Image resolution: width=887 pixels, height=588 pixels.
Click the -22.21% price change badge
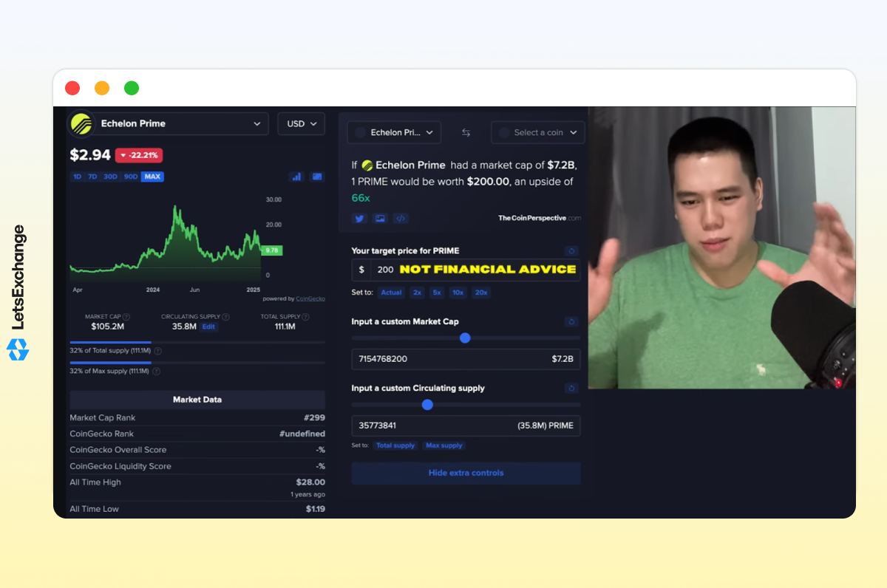pyautogui.click(x=138, y=155)
